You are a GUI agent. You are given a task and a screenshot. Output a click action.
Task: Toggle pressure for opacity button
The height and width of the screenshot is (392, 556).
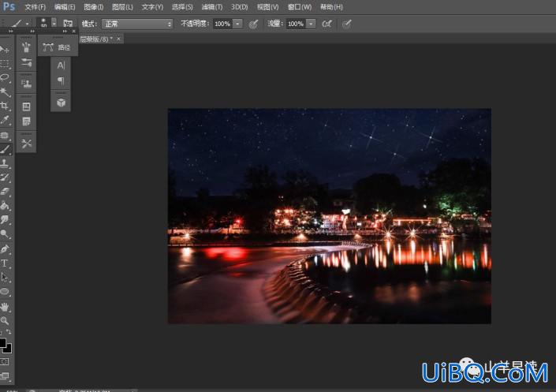click(x=253, y=24)
